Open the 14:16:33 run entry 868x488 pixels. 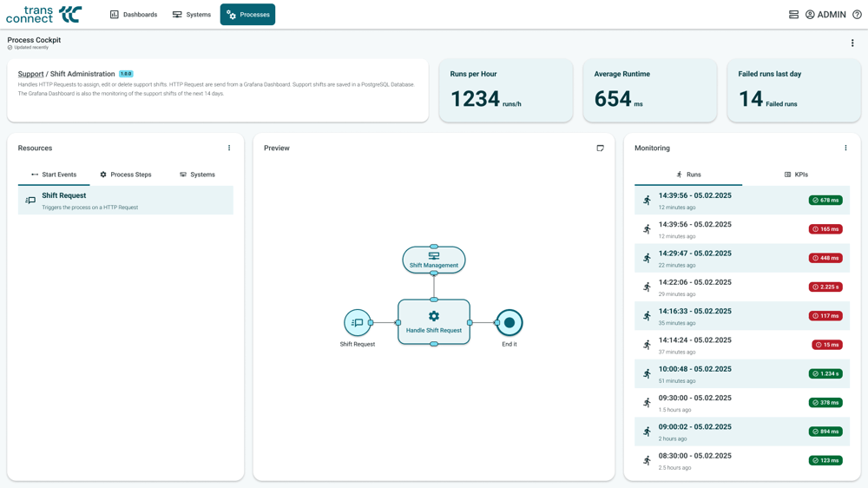coord(742,316)
